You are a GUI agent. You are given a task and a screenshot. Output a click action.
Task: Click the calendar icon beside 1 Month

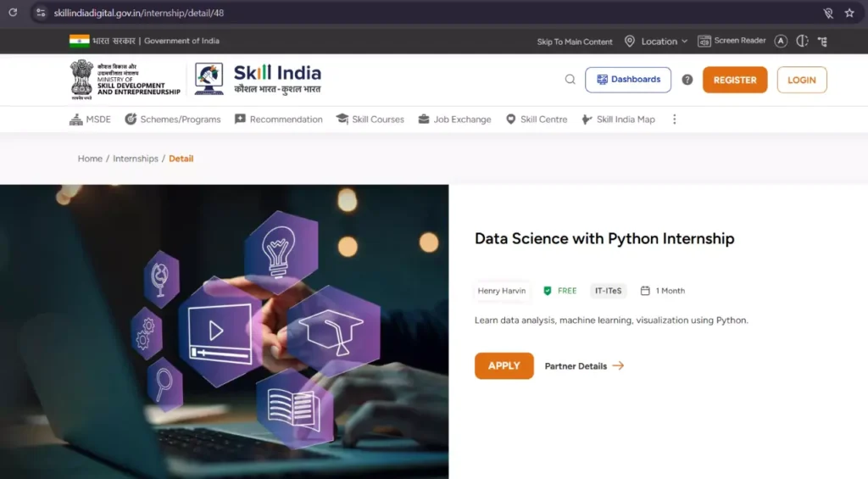click(645, 291)
